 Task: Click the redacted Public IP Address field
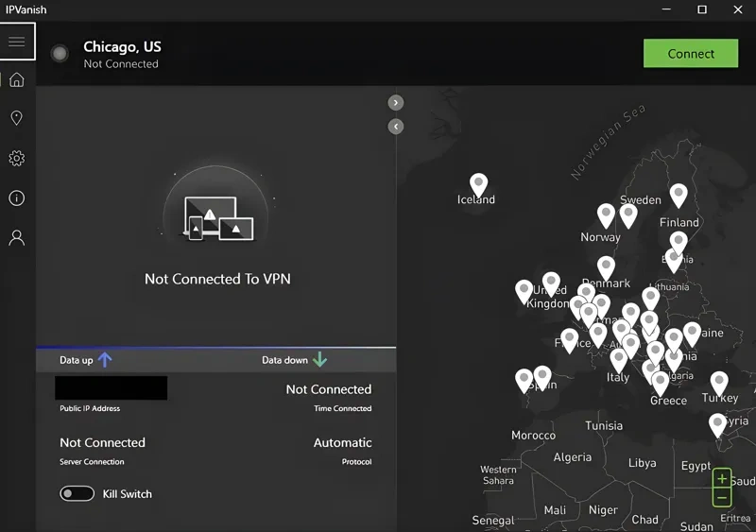tap(111, 387)
